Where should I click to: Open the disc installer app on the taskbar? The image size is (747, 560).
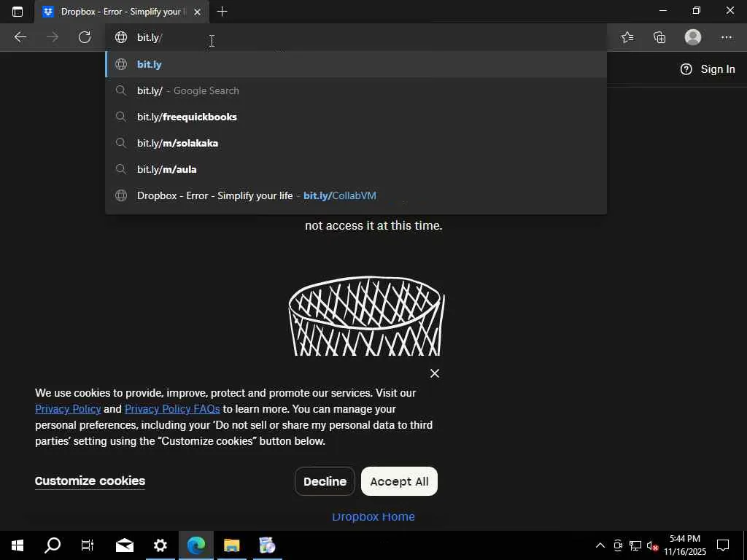pos(267,545)
